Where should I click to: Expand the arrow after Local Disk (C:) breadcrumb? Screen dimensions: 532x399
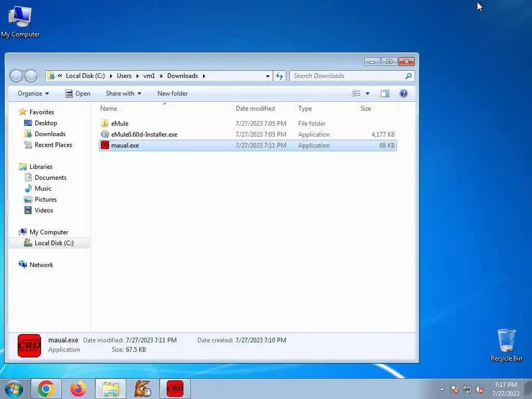click(x=111, y=76)
